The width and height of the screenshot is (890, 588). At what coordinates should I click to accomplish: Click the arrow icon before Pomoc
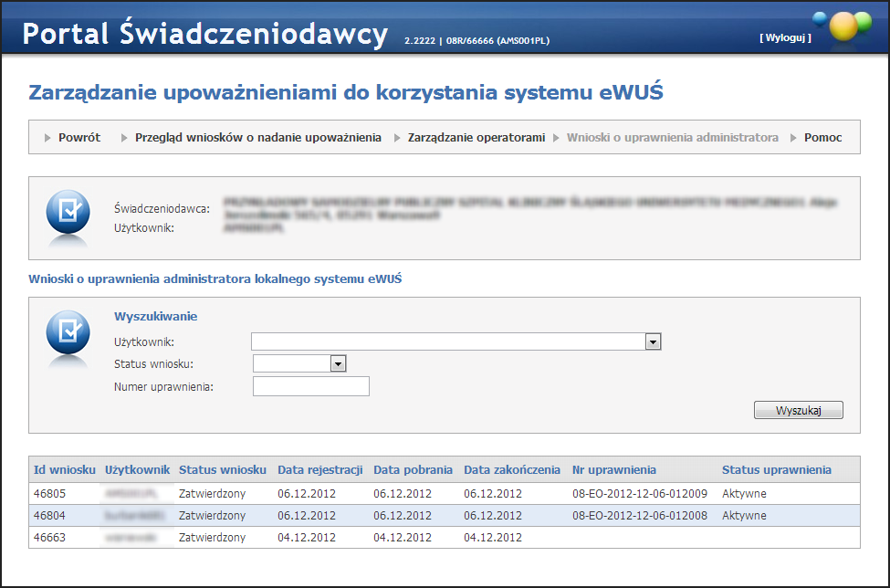point(794,138)
